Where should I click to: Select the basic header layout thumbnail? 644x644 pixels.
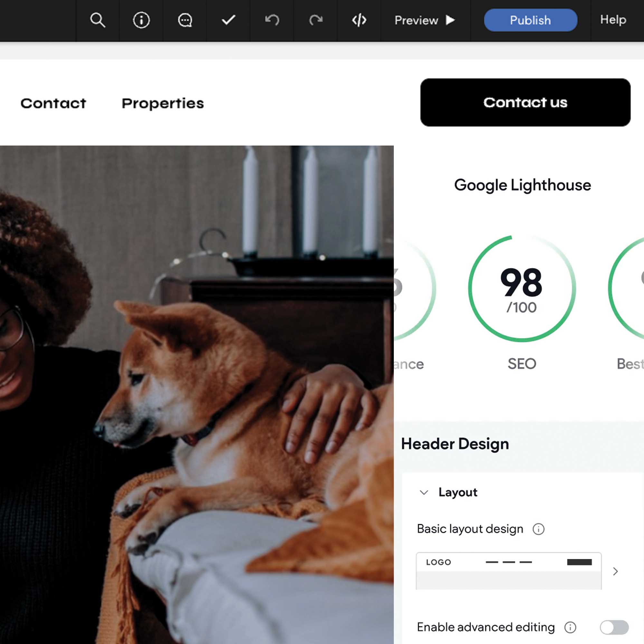(508, 571)
